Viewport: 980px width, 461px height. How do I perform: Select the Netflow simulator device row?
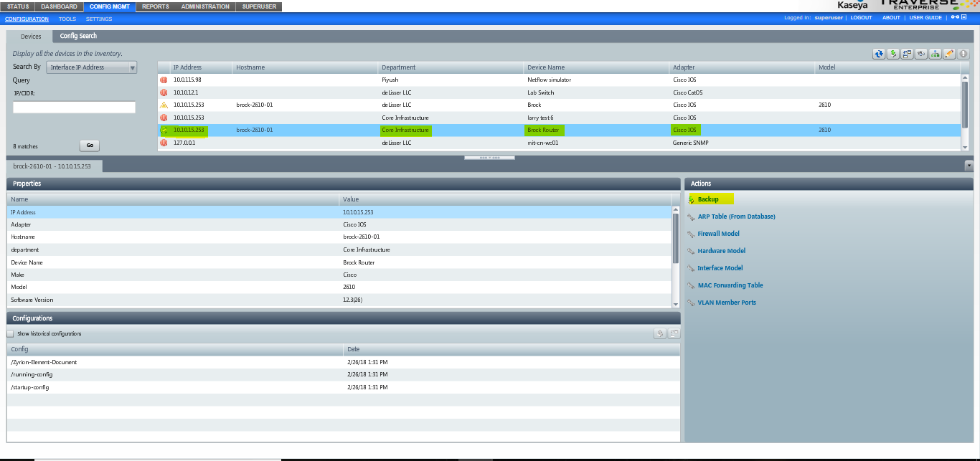click(559, 80)
